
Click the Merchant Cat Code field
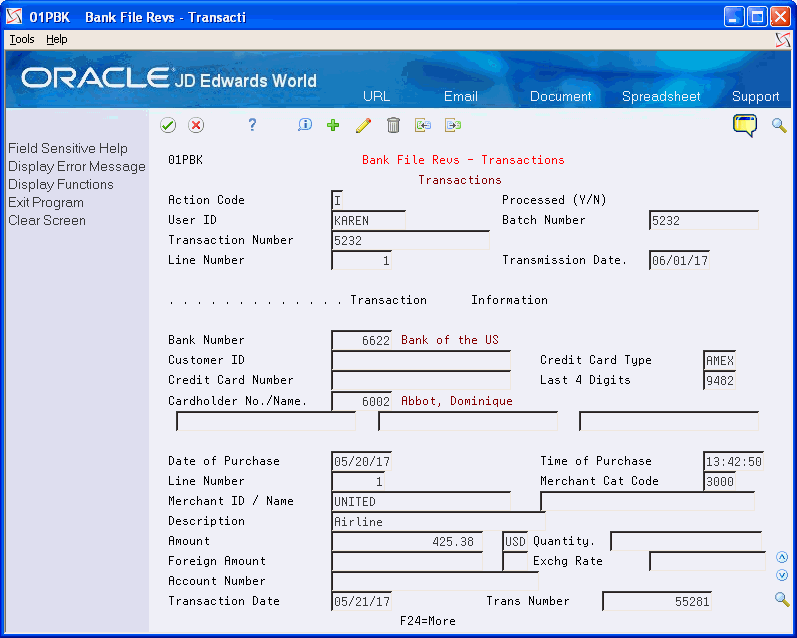click(719, 481)
